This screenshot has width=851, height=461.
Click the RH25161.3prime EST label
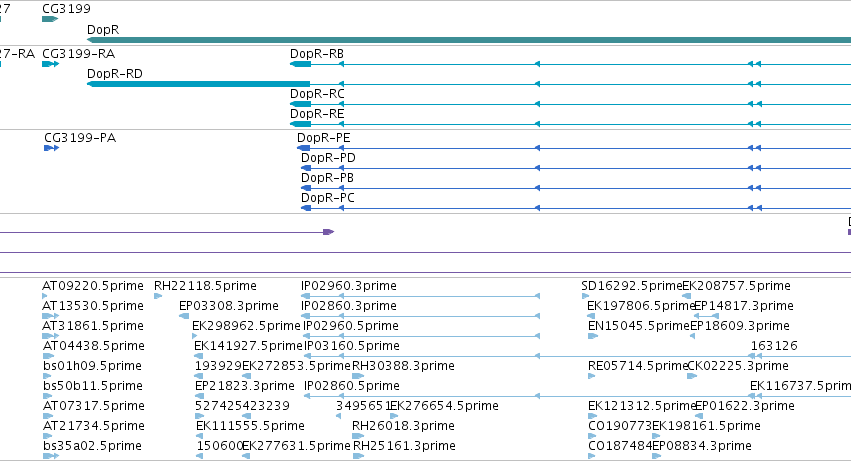[404, 446]
